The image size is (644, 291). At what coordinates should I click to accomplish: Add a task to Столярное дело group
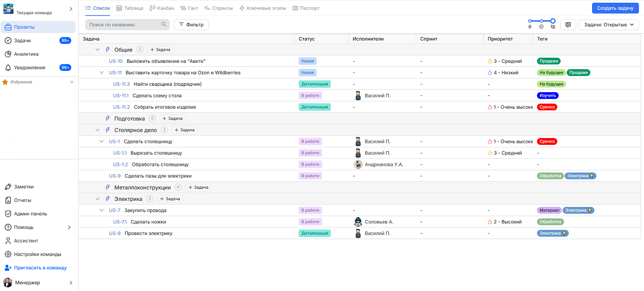click(x=184, y=130)
